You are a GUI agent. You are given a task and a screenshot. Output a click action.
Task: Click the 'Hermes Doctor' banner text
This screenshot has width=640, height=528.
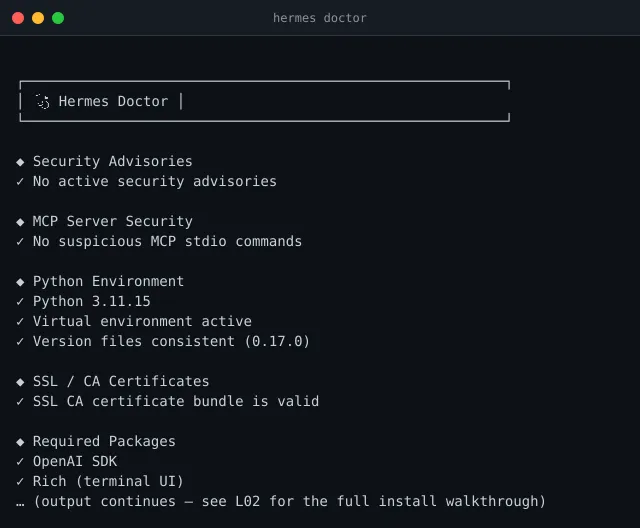point(113,101)
